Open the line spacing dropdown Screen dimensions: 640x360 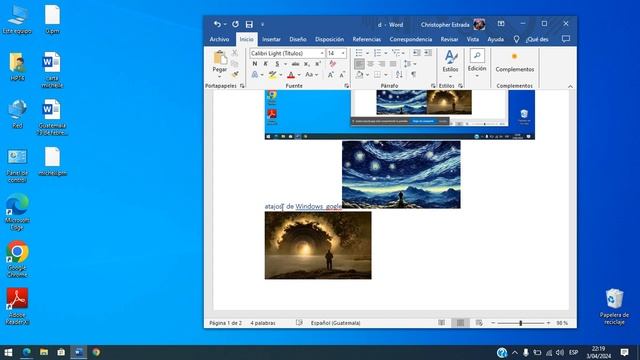tap(409, 64)
